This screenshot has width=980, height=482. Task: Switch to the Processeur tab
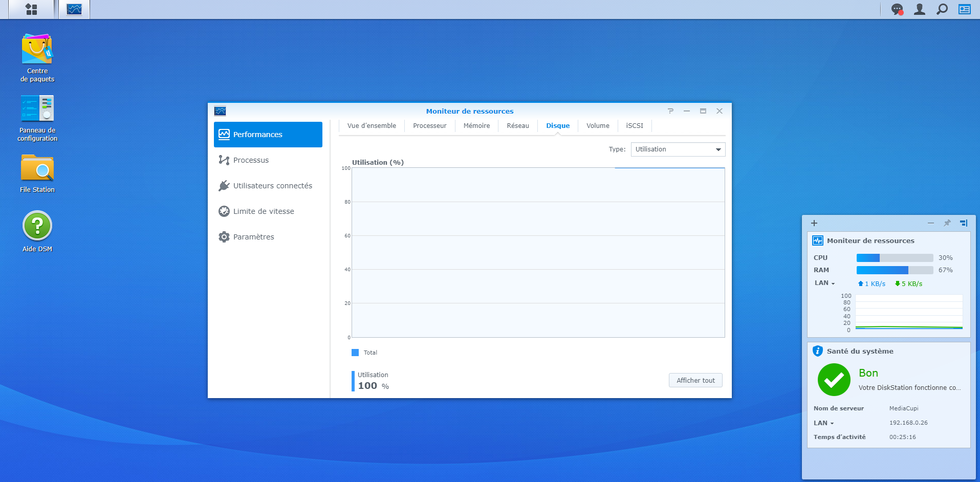[430, 126]
